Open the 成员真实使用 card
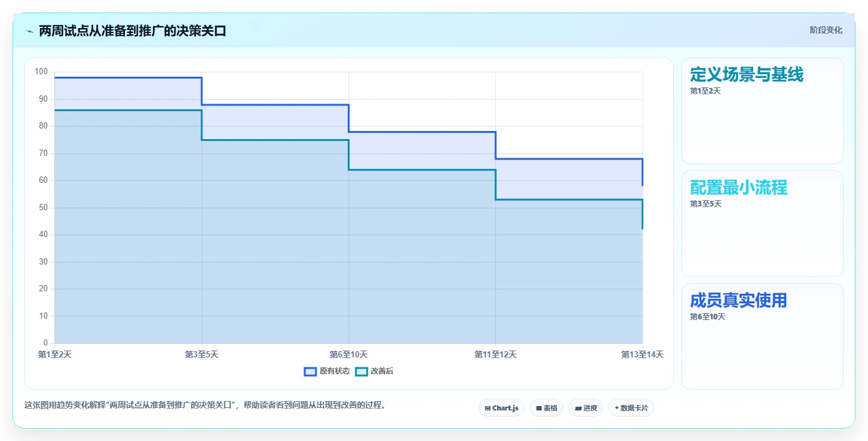The image size is (868, 441). coord(762,337)
